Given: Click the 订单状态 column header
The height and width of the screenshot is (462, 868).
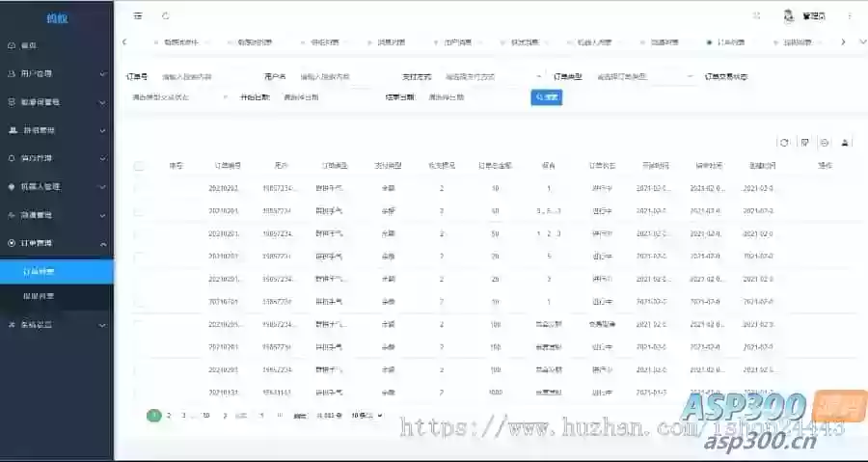Looking at the screenshot, I should tap(602, 166).
